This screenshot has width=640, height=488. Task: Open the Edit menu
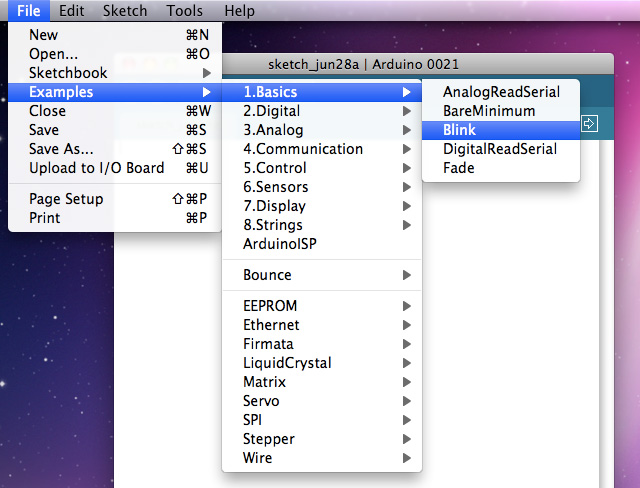71,11
